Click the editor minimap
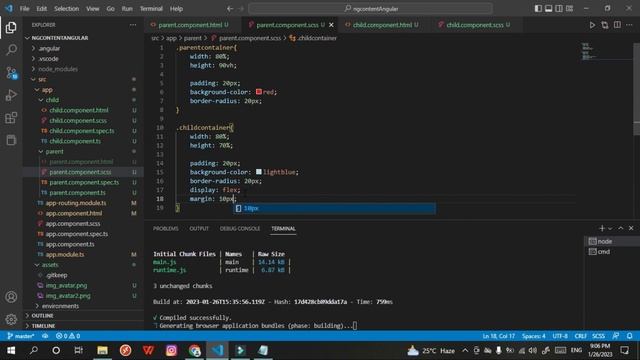Screen dimensions: 640x360 [x=606, y=51]
